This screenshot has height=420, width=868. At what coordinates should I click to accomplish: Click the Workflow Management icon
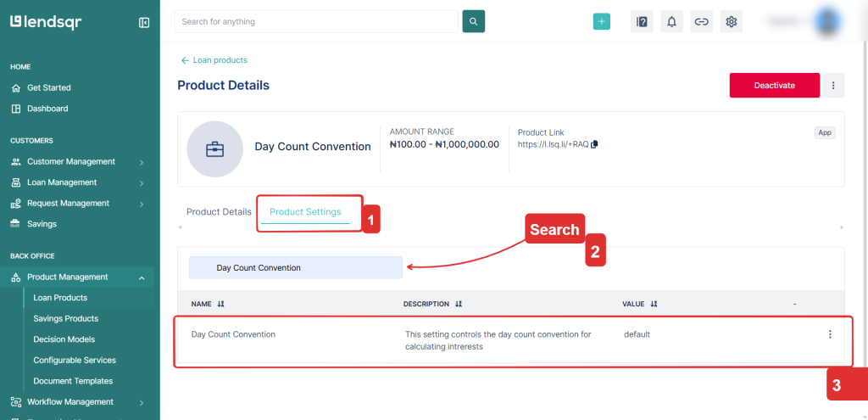pyautogui.click(x=16, y=402)
